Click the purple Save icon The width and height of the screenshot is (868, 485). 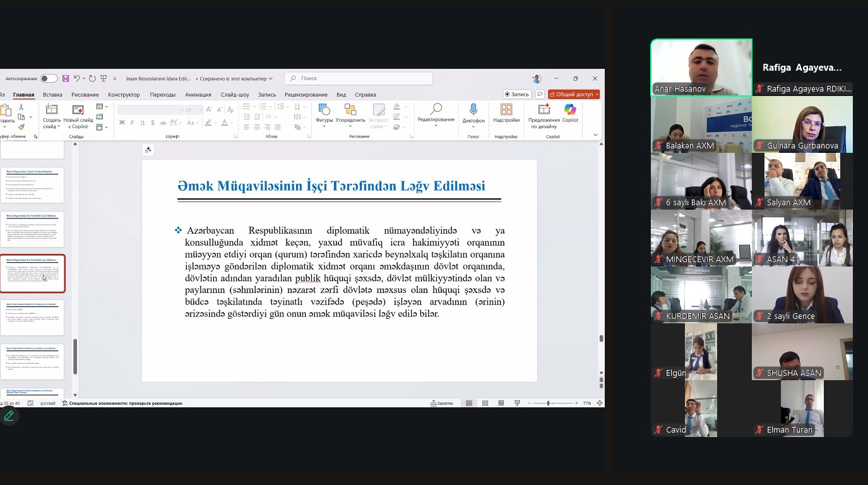click(66, 79)
